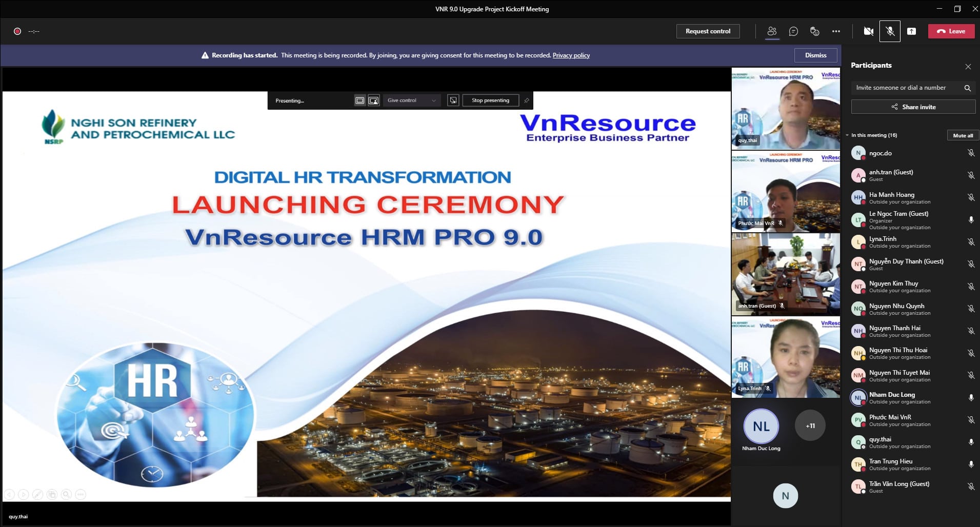The width and height of the screenshot is (980, 527).
Task: Click Nham Duc Long microphone icon
Action: pyautogui.click(x=971, y=398)
